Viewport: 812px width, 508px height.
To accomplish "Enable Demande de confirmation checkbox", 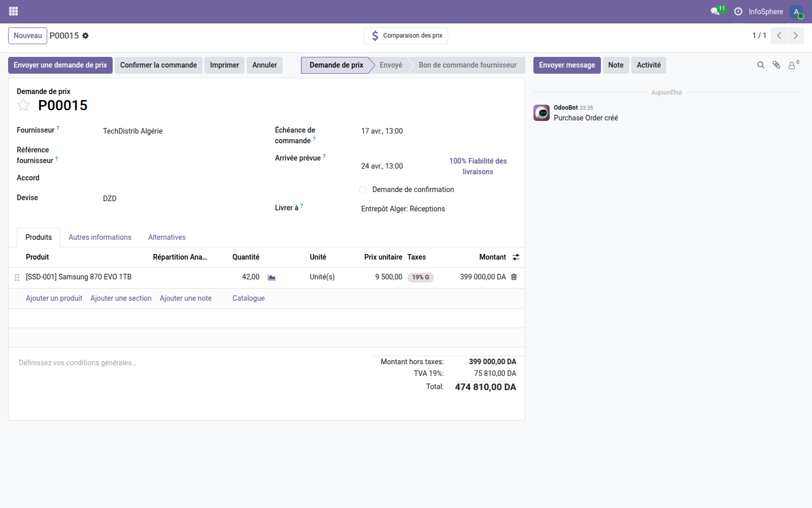I will click(363, 189).
